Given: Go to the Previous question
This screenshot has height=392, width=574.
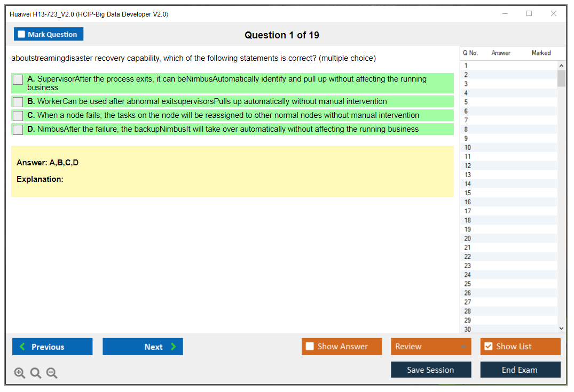Looking at the screenshot, I should pos(52,347).
